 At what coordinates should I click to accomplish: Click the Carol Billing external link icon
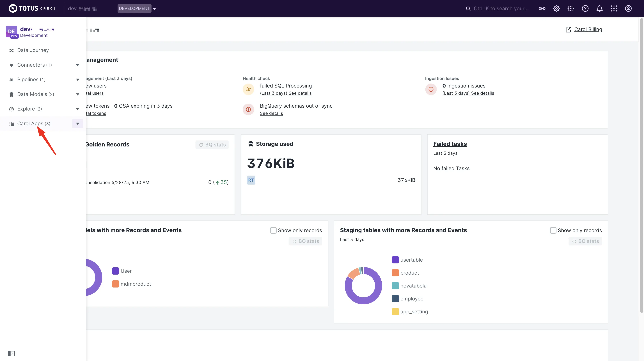point(568,30)
